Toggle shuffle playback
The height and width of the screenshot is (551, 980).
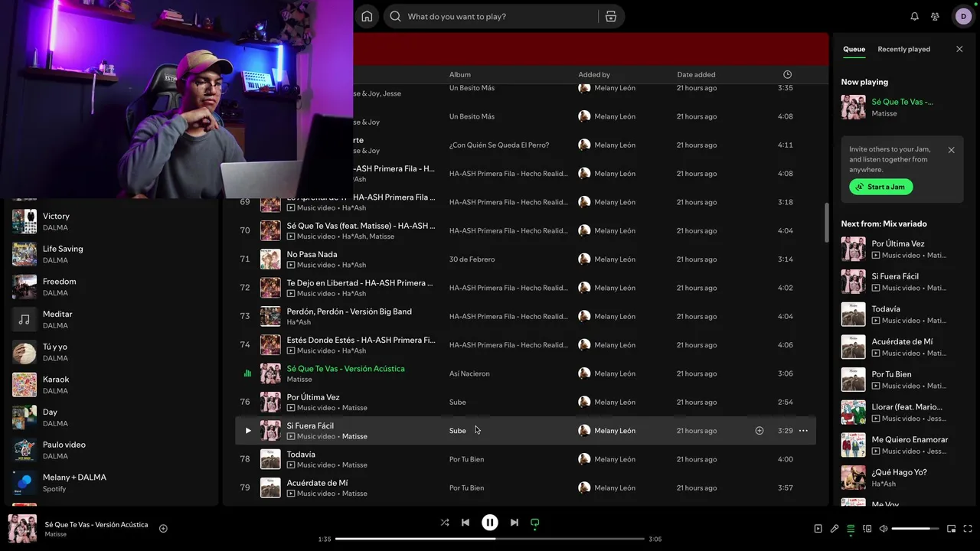445,523
